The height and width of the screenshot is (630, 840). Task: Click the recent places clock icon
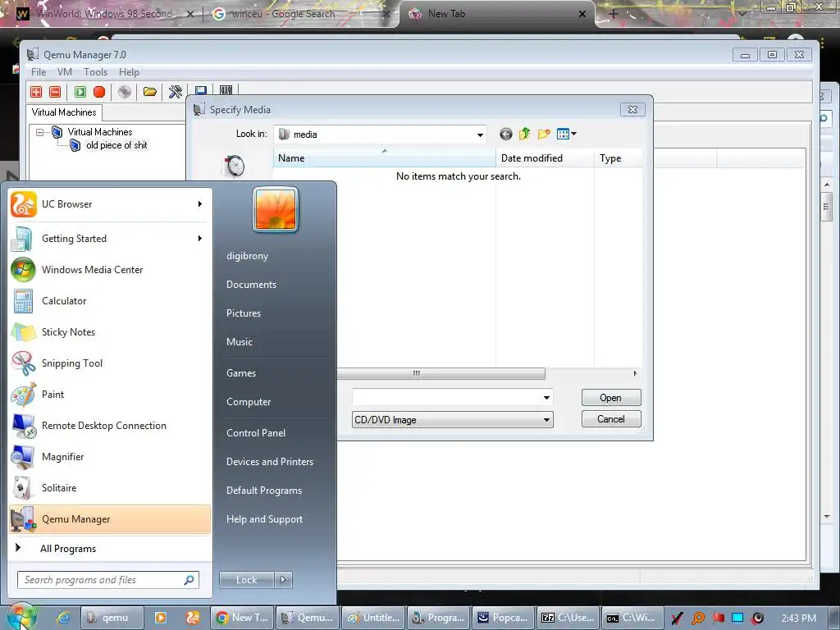click(x=234, y=166)
